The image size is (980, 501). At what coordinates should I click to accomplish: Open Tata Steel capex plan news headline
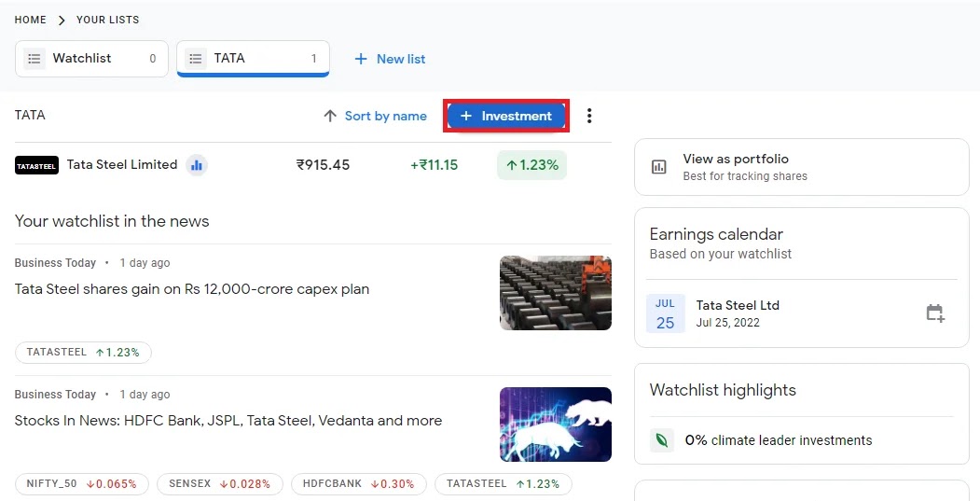pos(192,289)
